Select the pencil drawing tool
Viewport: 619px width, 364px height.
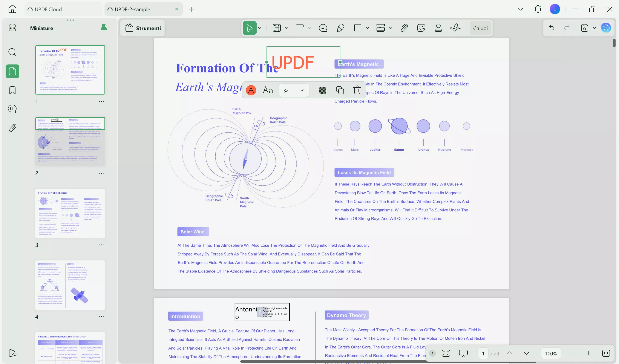340,28
